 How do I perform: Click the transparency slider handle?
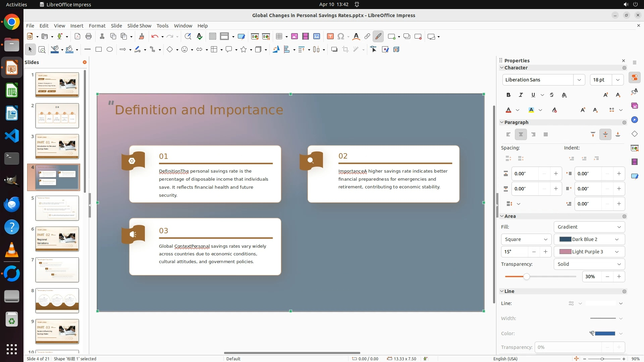(526, 277)
